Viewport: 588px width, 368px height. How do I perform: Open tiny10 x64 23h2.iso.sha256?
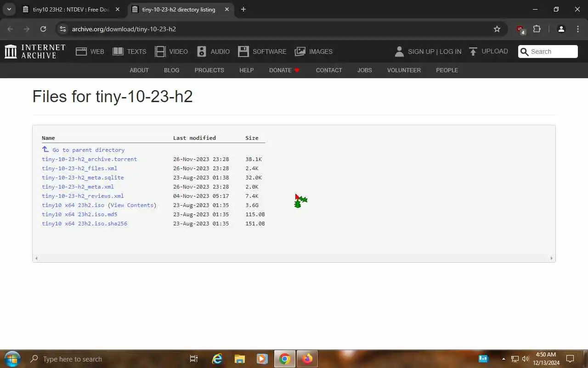(x=85, y=224)
